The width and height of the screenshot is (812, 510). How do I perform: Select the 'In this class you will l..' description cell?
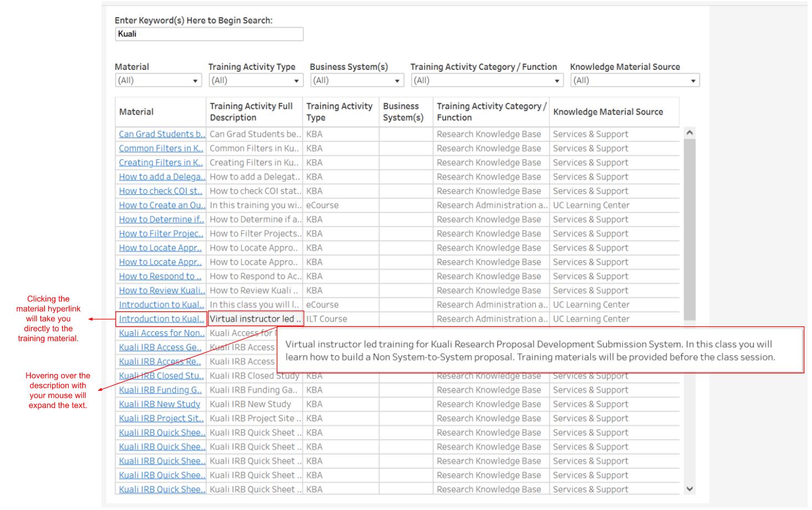point(255,305)
